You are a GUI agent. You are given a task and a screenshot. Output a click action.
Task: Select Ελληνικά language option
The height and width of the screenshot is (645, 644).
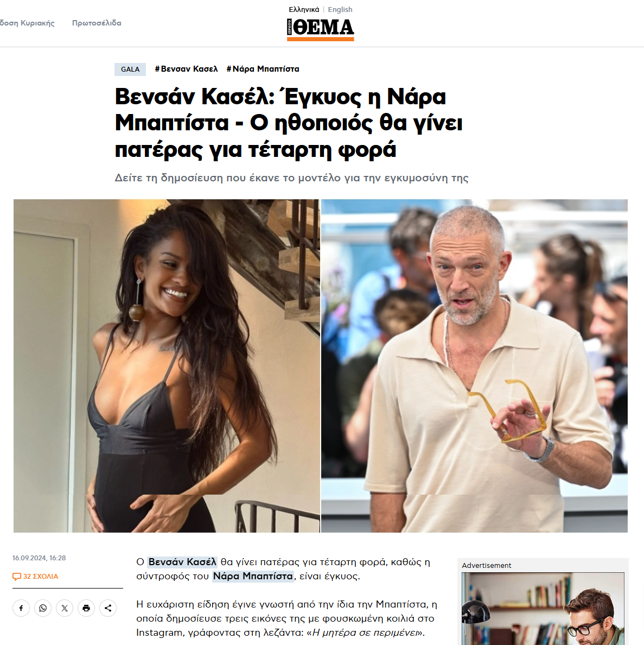click(304, 9)
